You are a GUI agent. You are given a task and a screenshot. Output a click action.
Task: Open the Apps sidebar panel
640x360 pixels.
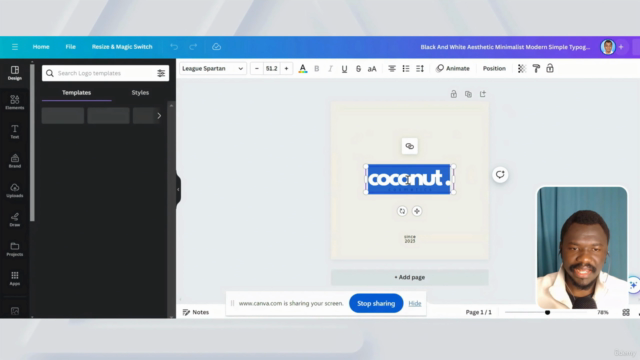pos(15,278)
